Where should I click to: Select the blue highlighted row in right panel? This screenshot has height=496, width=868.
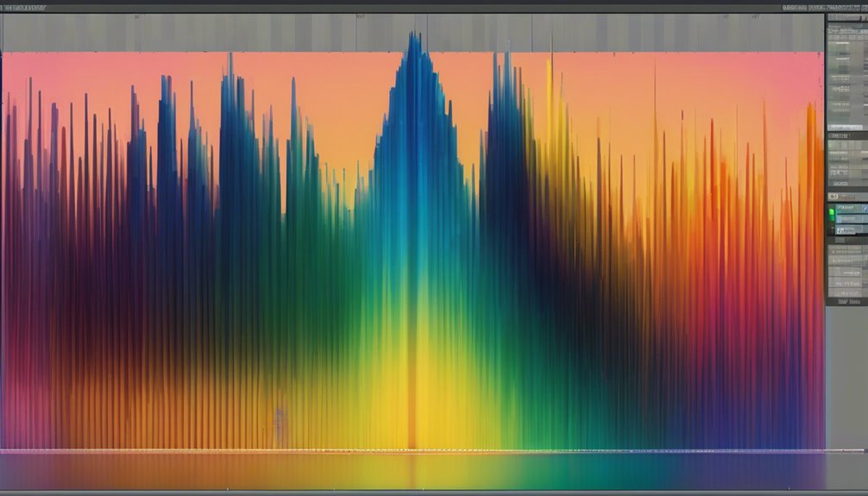click(847, 209)
